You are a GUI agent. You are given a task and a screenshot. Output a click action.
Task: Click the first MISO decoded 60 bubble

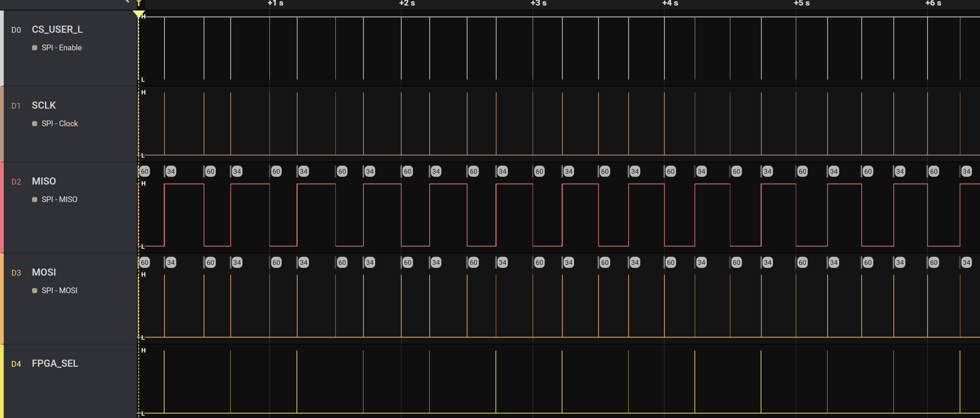[x=145, y=171]
